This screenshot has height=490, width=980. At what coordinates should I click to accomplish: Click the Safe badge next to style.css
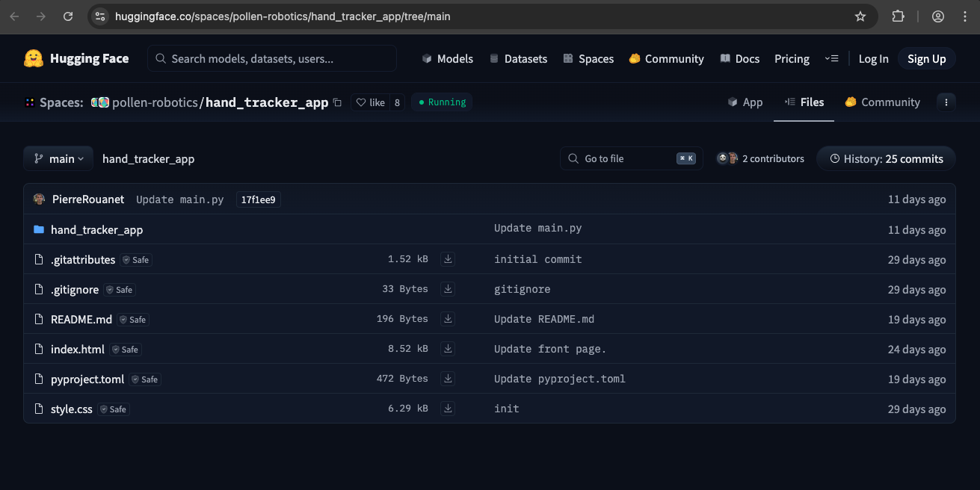tap(114, 409)
